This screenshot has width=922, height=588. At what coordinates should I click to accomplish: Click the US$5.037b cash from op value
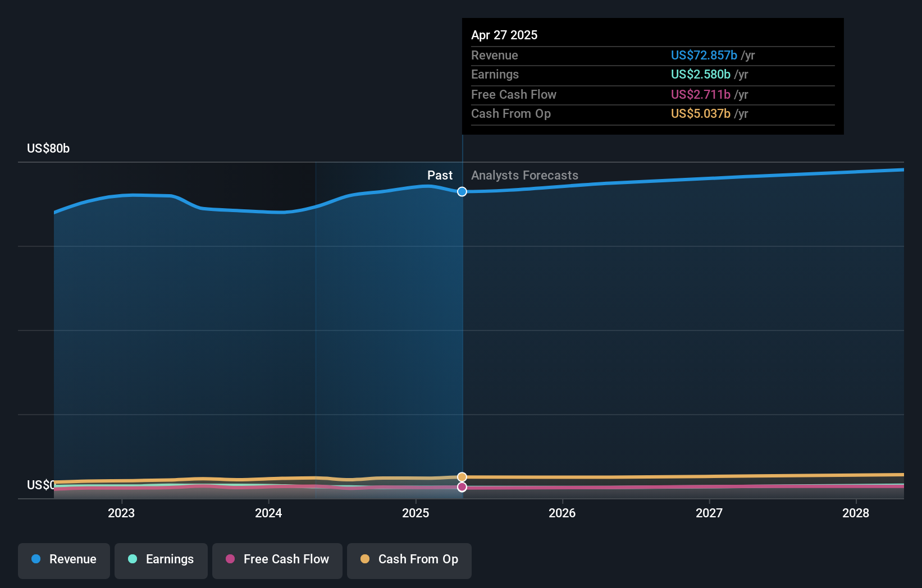pyautogui.click(x=701, y=114)
